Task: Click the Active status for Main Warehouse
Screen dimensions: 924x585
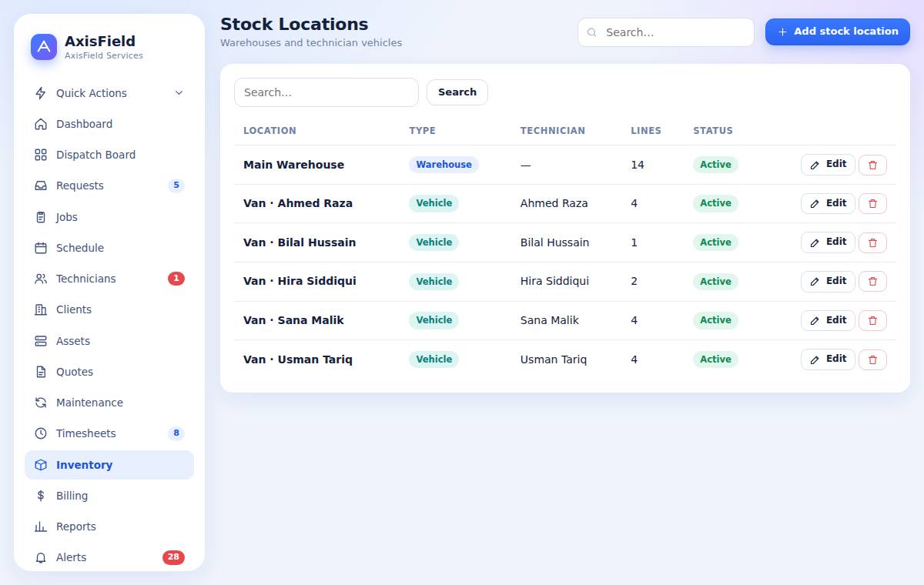Action: [715, 165]
